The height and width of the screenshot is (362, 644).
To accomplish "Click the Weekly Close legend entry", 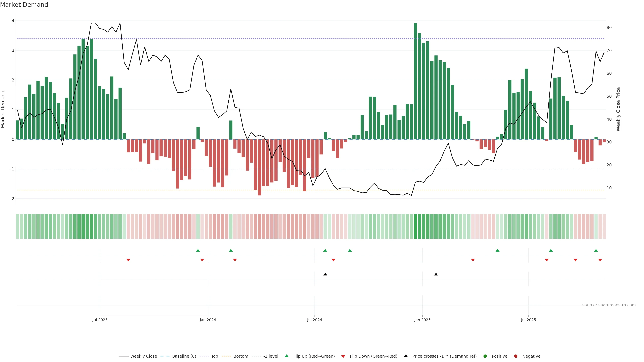I will click(x=143, y=356).
